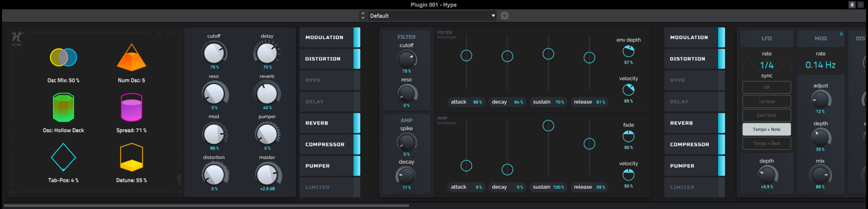Click the cyan Tab-Pos diamond icon
This screenshot has width=868, height=209.
coord(63,157)
